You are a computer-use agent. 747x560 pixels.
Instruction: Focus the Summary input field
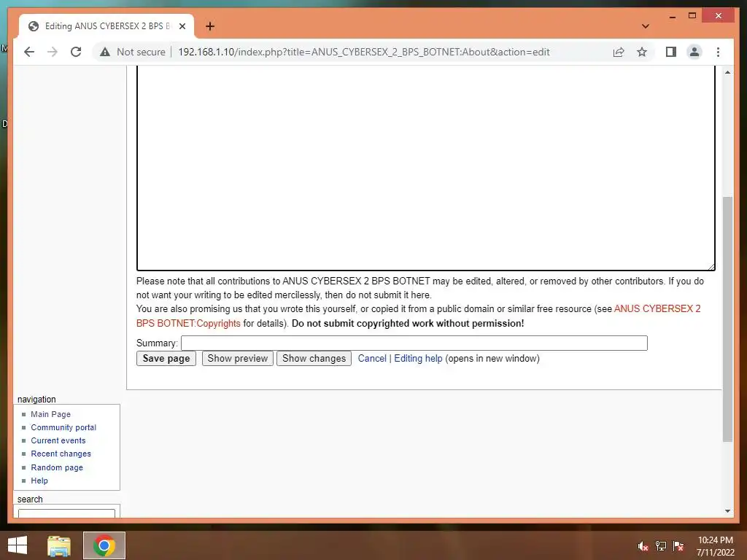(x=414, y=343)
